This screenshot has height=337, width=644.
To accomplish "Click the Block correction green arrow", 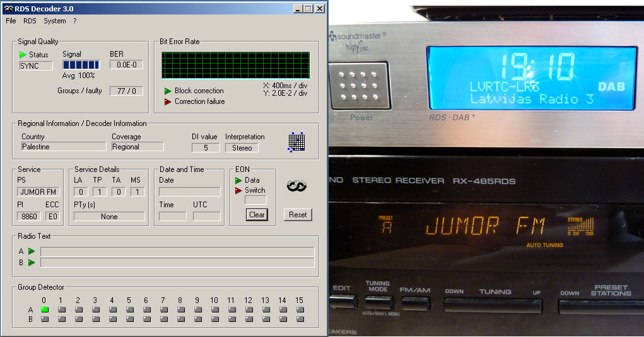I will (168, 91).
